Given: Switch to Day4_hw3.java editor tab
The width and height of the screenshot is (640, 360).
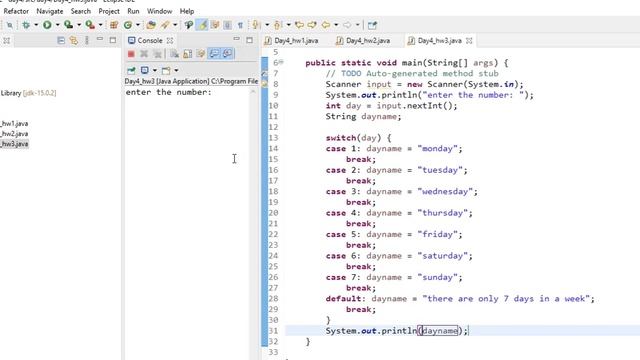Looking at the screenshot, I should 440,40.
